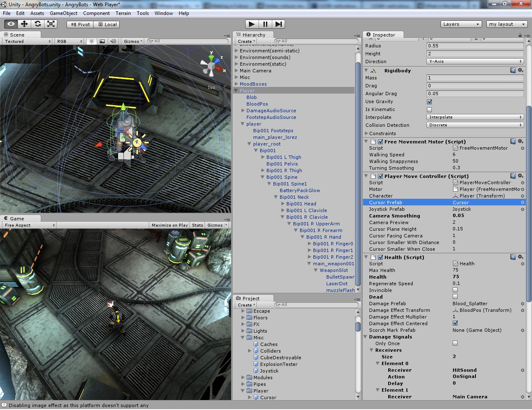This screenshot has height=410, width=532.
Task: Toggle Invincible checkbox
Action: (455, 290)
